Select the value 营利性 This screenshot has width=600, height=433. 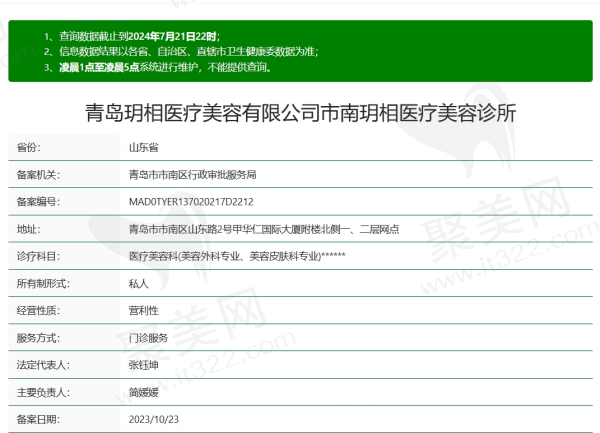[x=143, y=311]
